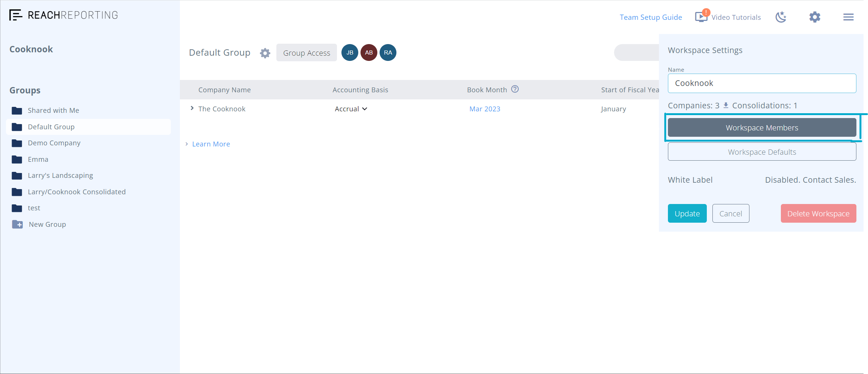The height and width of the screenshot is (374, 868).
Task: Click the Book Month column header
Action: [x=487, y=90]
